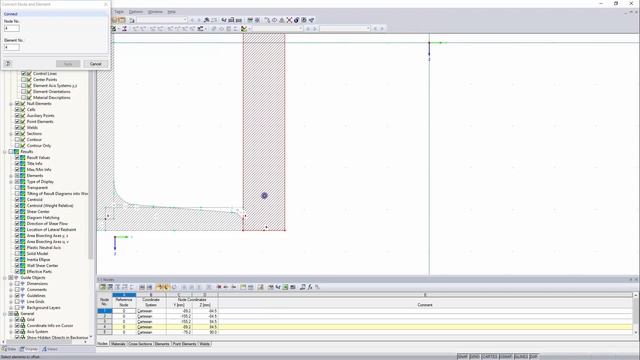The height and width of the screenshot is (360, 640).
Task: Click the first table toolbar icon
Action: tap(102, 287)
